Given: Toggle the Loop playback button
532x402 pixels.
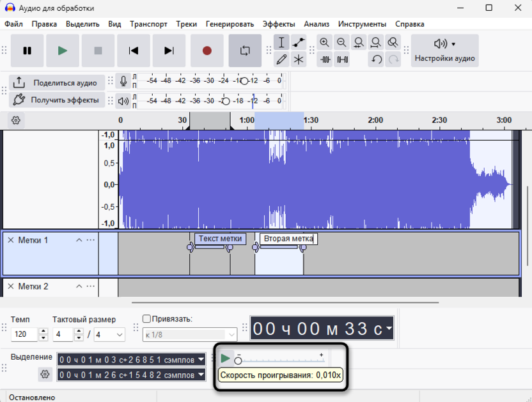Looking at the screenshot, I should tap(245, 50).
